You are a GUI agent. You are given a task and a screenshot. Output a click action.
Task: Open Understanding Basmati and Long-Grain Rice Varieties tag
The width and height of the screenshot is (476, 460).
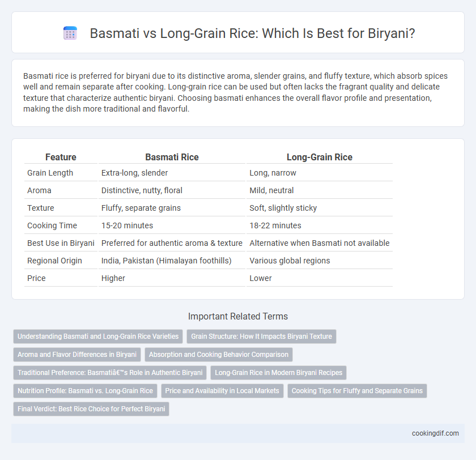tap(98, 336)
